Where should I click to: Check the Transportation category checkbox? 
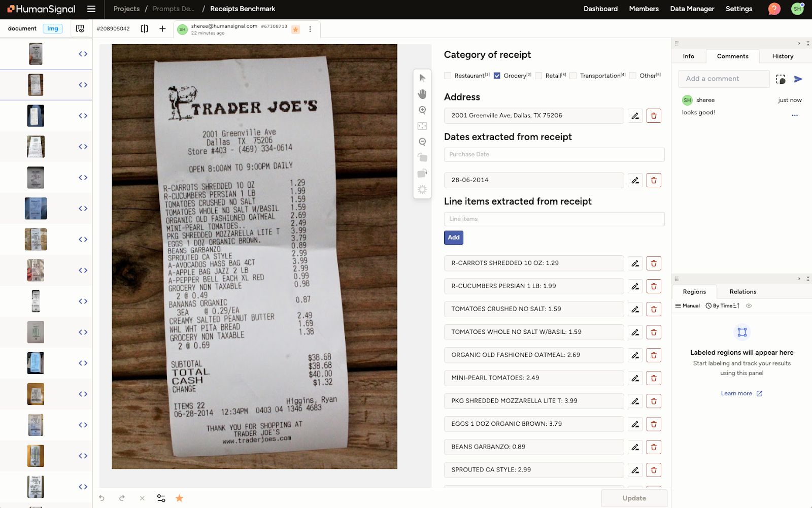pyautogui.click(x=573, y=76)
